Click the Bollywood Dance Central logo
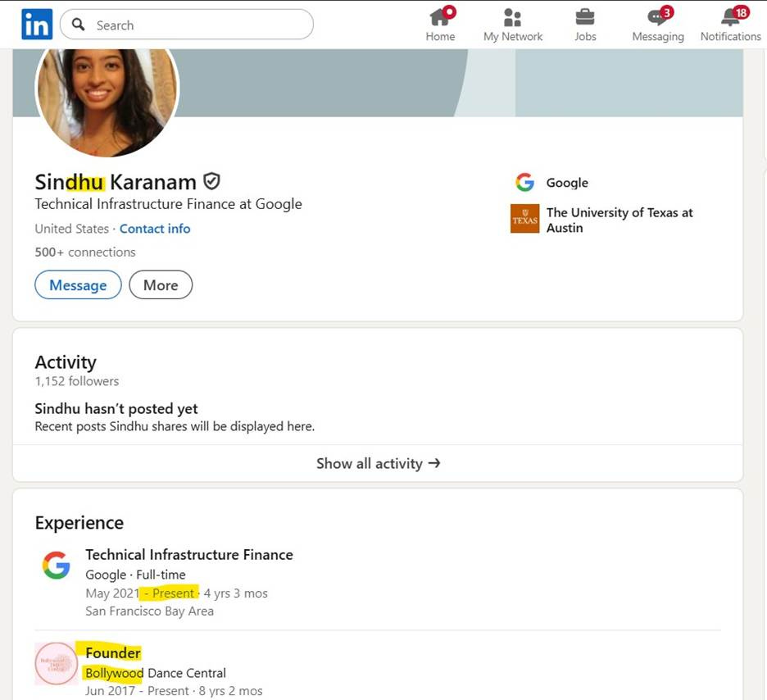The height and width of the screenshot is (700, 767). 57,663
